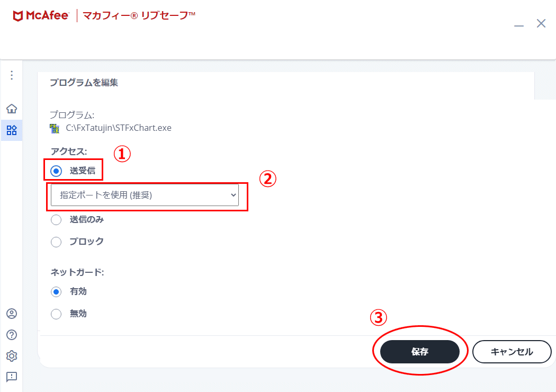
Task: Expand the three-dot sidebar menu
Action: [x=12, y=75]
